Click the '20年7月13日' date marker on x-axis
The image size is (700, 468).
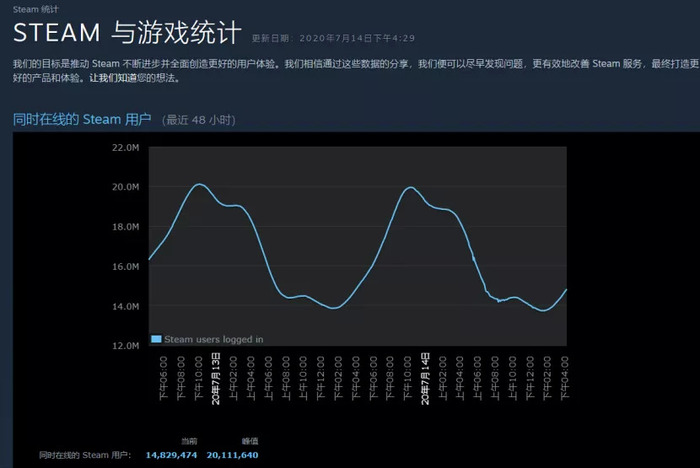pyautogui.click(x=216, y=379)
